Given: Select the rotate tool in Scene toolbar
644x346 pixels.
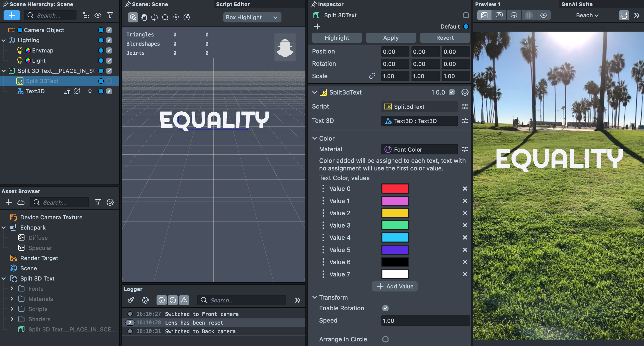Looking at the screenshot, I should pyautogui.click(x=154, y=17).
